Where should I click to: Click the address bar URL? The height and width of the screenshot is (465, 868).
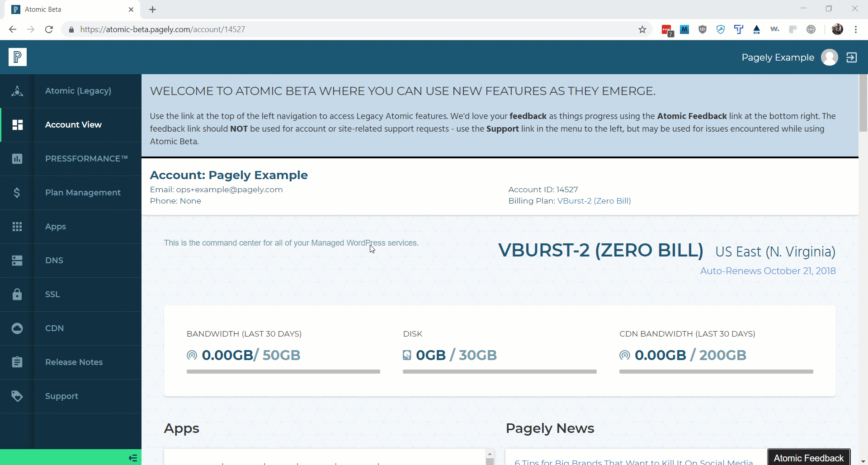coord(163,29)
